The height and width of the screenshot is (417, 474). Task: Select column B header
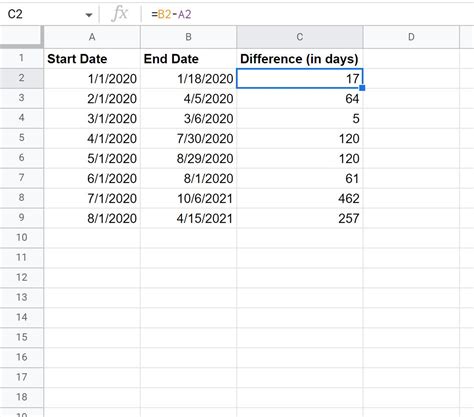(188, 37)
